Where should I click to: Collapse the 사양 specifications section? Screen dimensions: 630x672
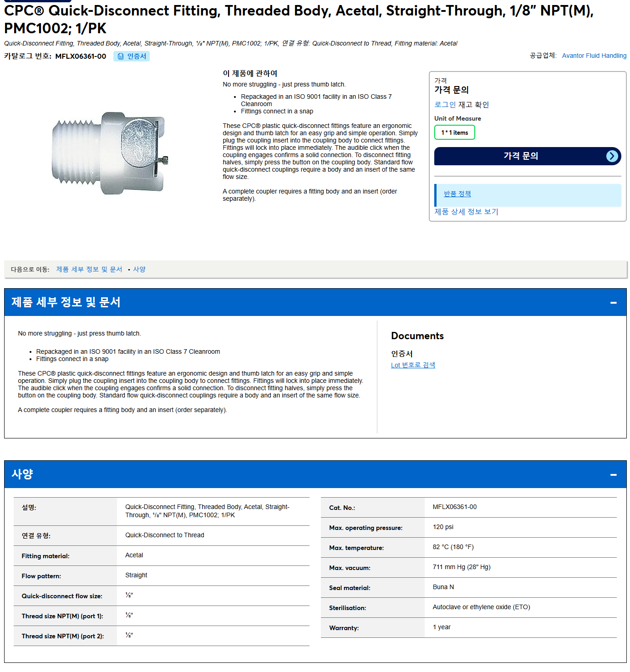(613, 475)
